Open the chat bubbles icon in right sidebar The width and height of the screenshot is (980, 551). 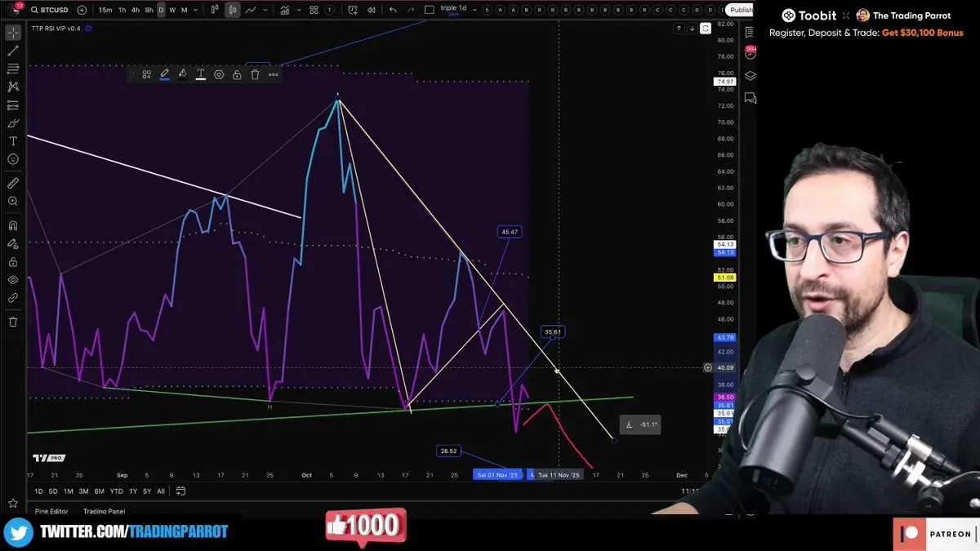coord(750,99)
